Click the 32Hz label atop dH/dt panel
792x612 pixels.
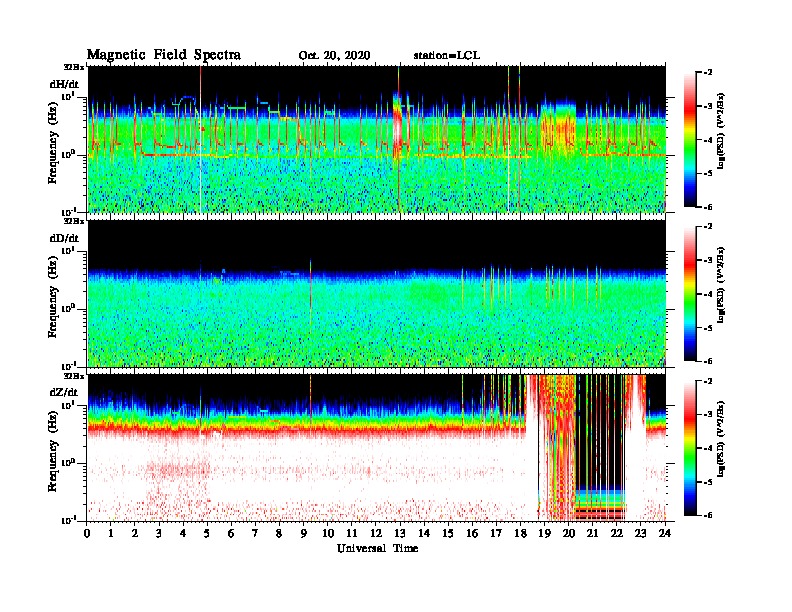point(74,67)
